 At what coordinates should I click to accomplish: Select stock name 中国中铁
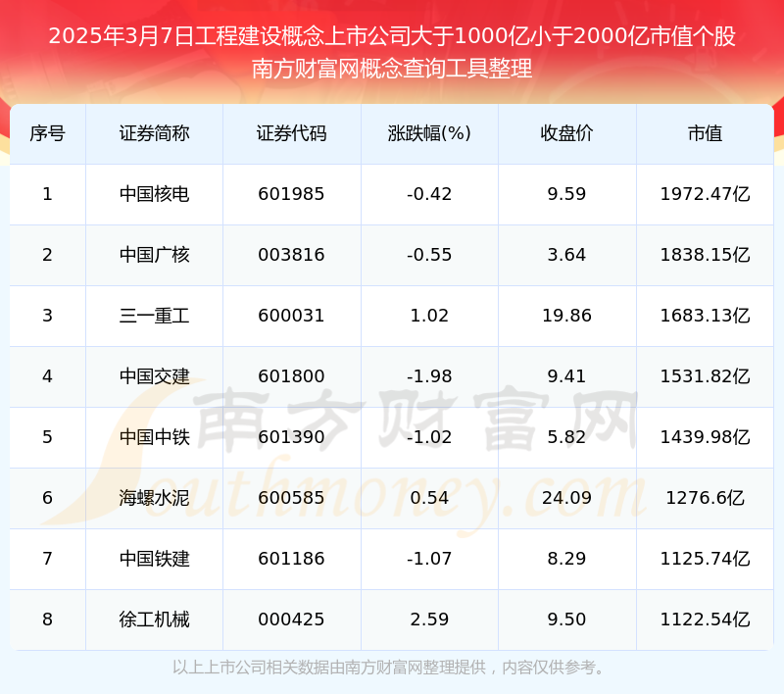(x=154, y=437)
